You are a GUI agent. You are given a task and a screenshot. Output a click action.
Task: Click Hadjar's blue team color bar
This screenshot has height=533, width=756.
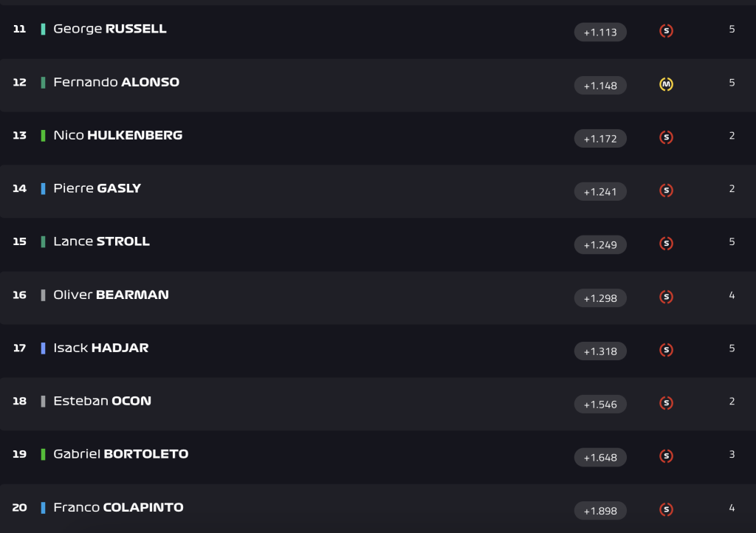(x=43, y=348)
